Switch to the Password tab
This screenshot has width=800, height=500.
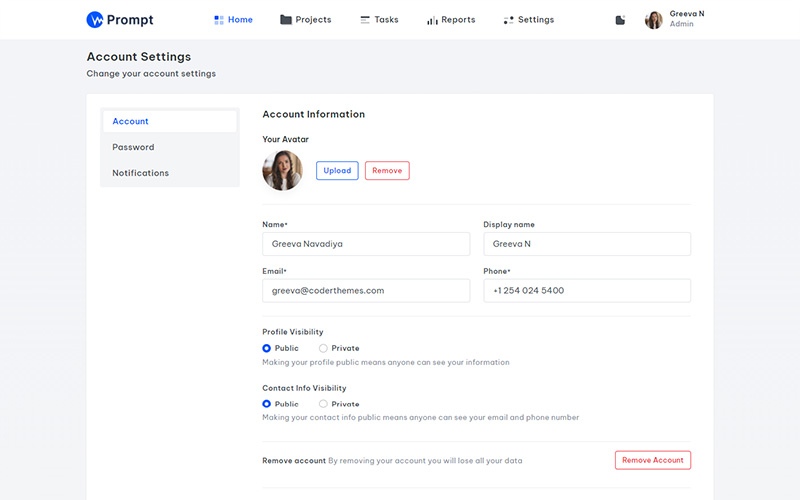point(133,147)
